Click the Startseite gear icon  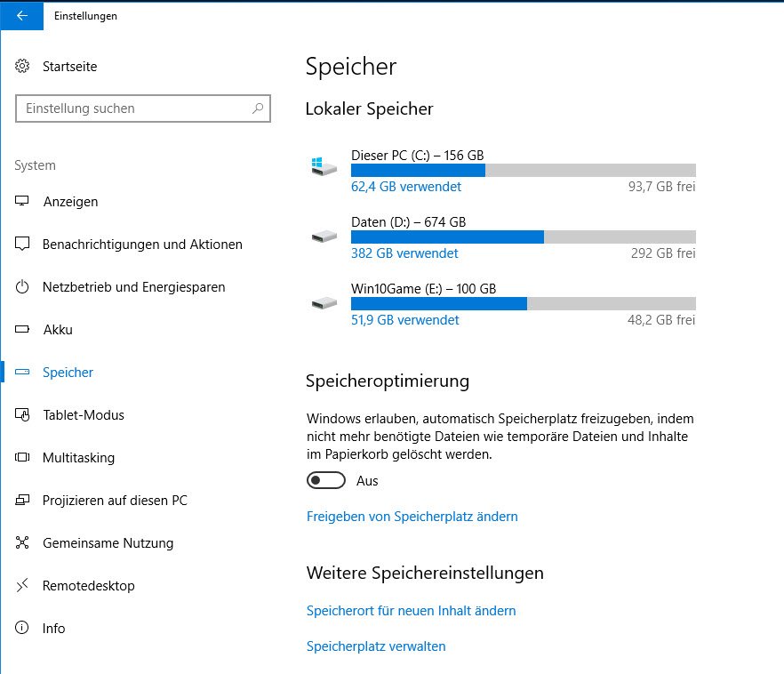[x=23, y=67]
